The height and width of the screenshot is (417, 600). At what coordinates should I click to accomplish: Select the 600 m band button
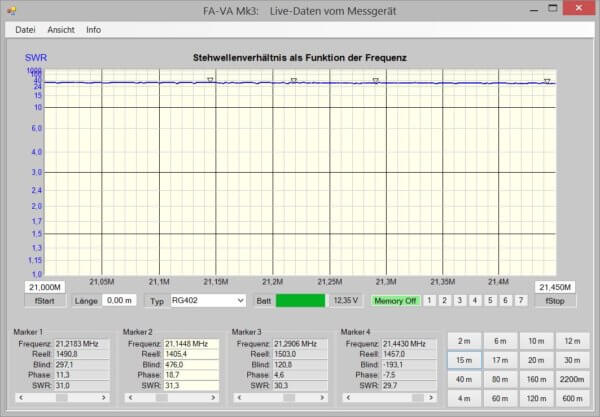(572, 399)
